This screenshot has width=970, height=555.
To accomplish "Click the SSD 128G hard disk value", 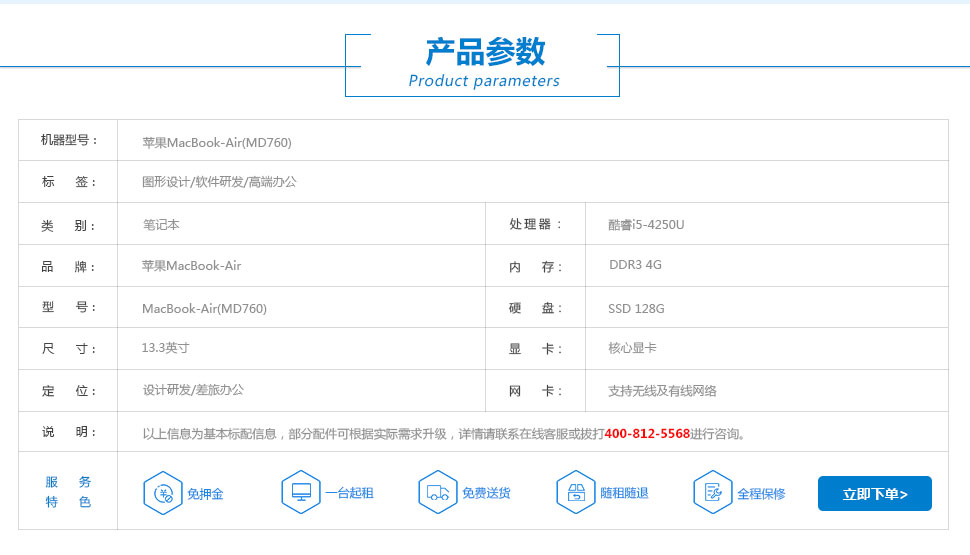I will (x=636, y=309).
